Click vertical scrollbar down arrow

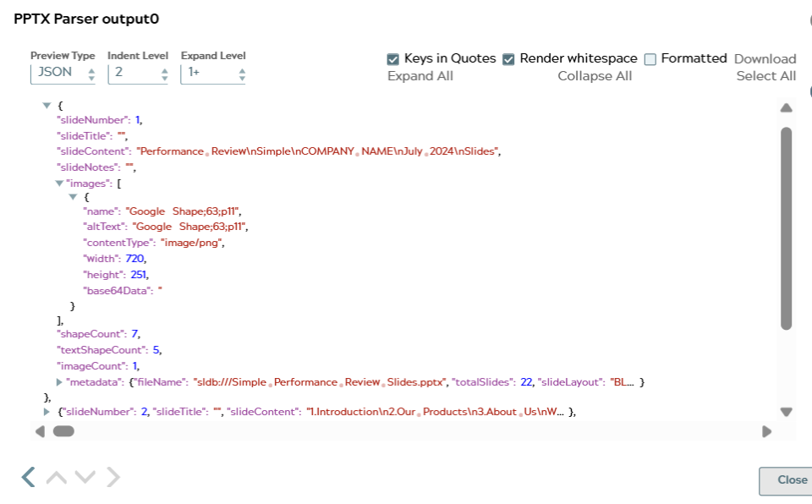(786, 413)
